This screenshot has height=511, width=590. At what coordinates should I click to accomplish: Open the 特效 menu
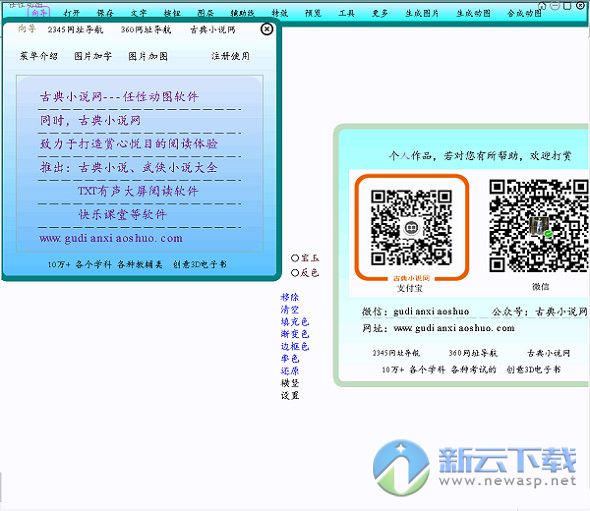(280, 13)
